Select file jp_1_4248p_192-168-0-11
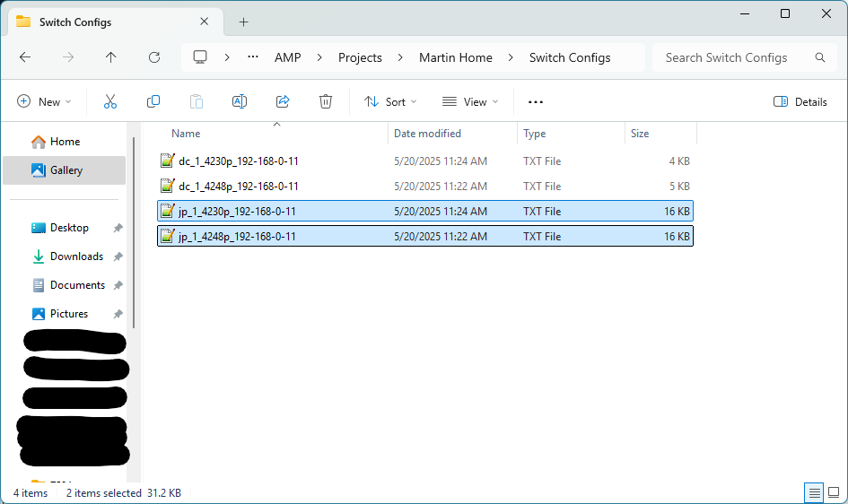This screenshot has height=504, width=848. pos(425,236)
